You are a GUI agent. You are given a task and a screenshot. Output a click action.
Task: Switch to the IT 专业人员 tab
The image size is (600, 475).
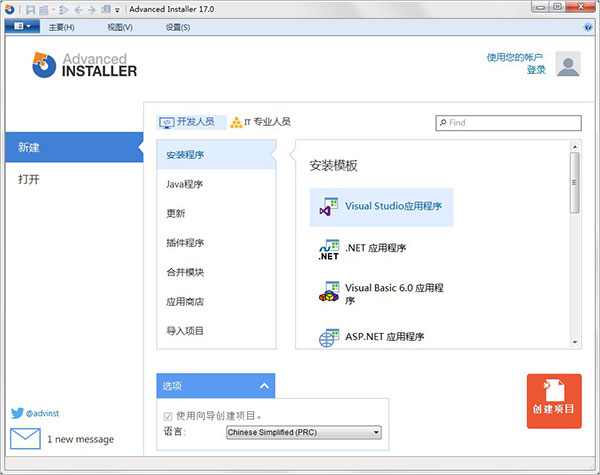pyautogui.click(x=260, y=122)
